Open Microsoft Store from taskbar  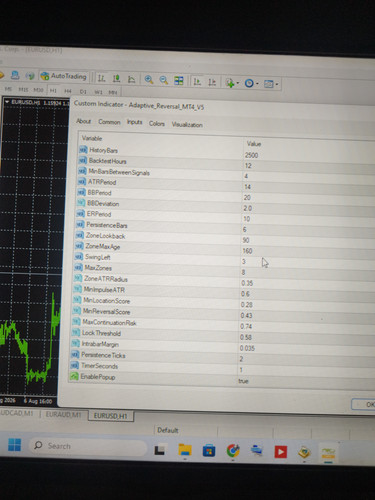[209, 451]
